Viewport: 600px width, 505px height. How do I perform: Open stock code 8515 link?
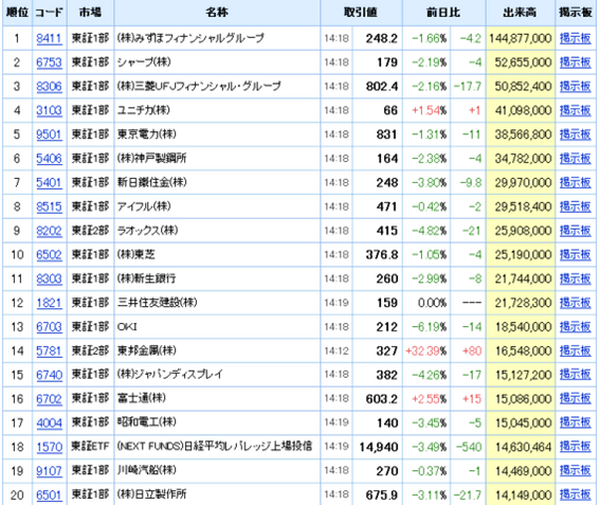[49, 207]
